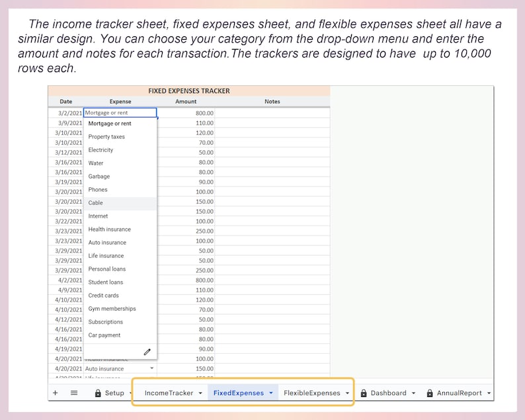
Task: Pick Garbage from the expense list
Action: tap(120, 177)
